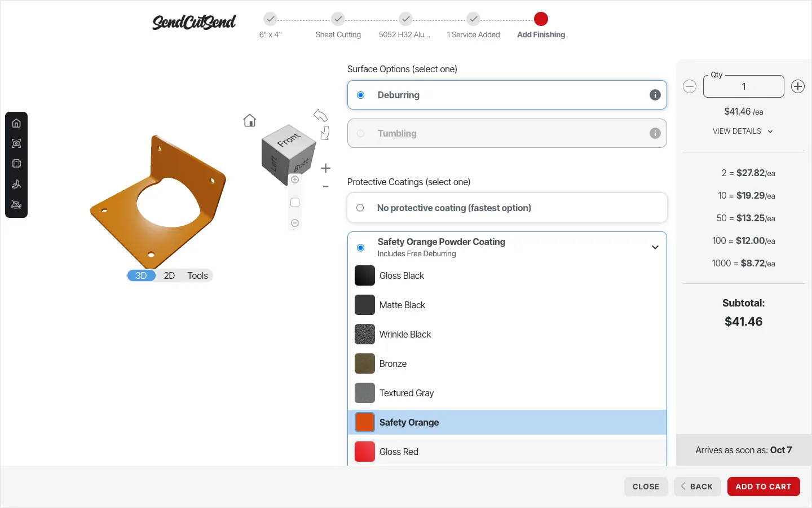This screenshot has height=508, width=812.
Task: Click the Front face of the view cube
Action: pyautogui.click(x=289, y=139)
